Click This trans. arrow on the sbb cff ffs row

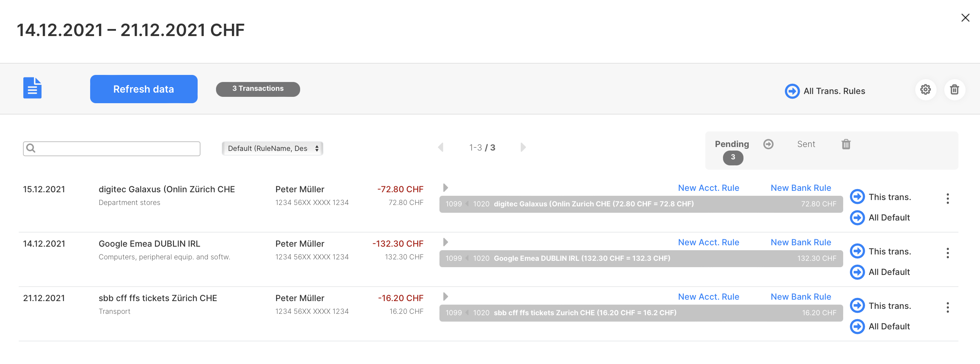(858, 305)
